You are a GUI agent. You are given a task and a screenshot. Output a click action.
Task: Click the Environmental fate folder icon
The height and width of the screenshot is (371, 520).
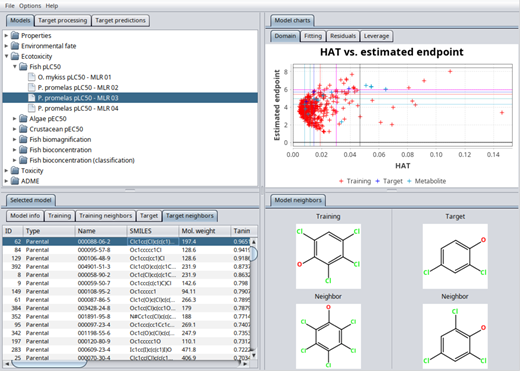point(15,46)
